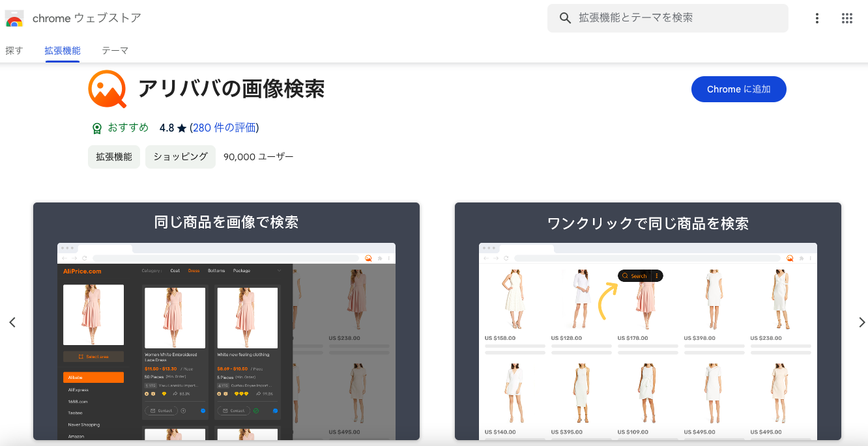
Task: Open the 280 件の評価 link
Action: click(224, 128)
